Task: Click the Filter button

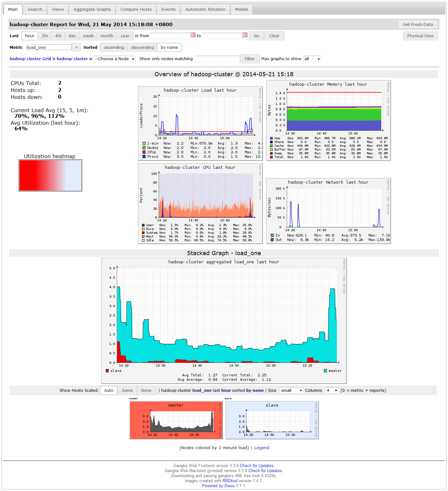Action: [x=250, y=59]
